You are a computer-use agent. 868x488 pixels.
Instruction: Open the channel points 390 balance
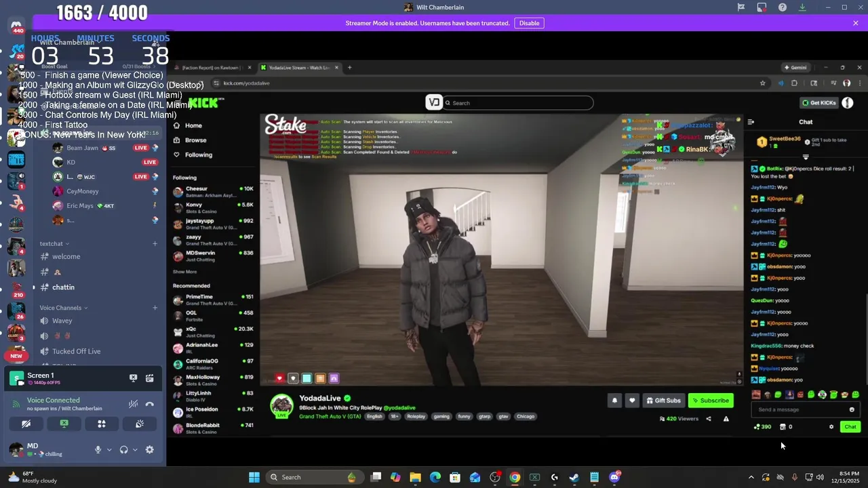coord(762,427)
